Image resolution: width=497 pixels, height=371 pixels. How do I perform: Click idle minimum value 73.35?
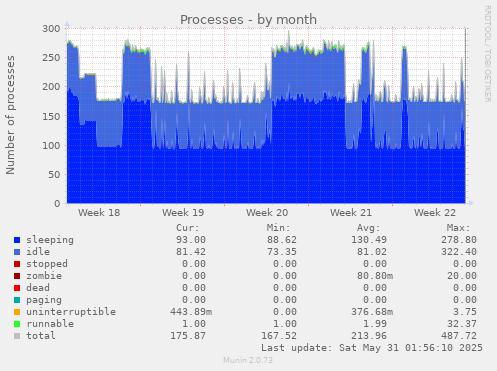pos(282,252)
